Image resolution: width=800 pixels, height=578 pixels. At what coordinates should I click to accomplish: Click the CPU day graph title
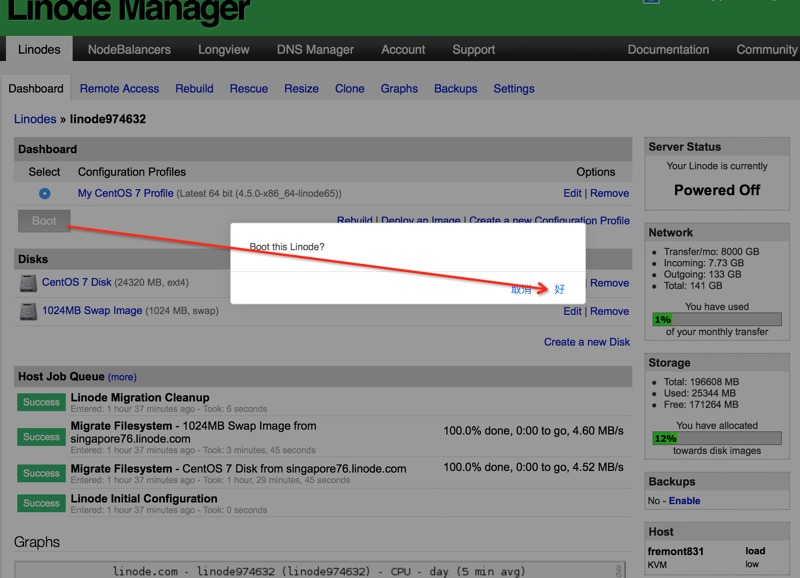(319, 571)
